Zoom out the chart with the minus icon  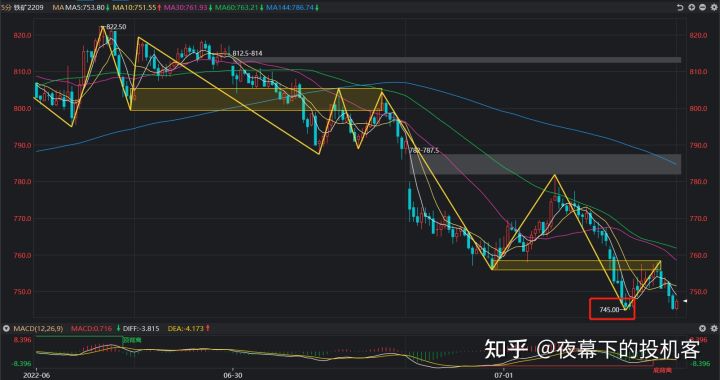pyautogui.click(x=702, y=8)
